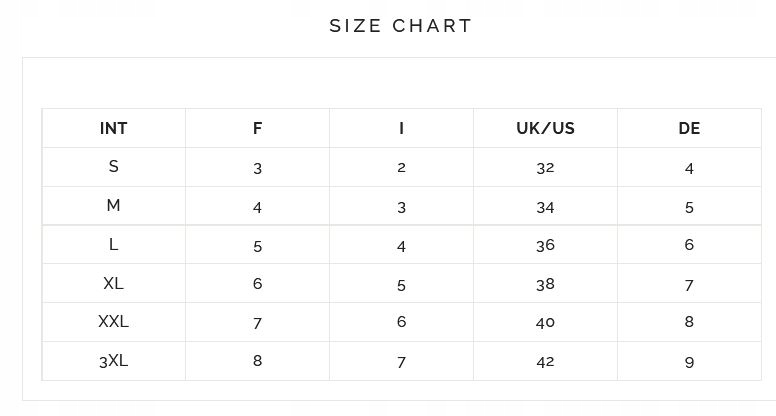
Task: Select the S size row label
Action: coord(114,167)
